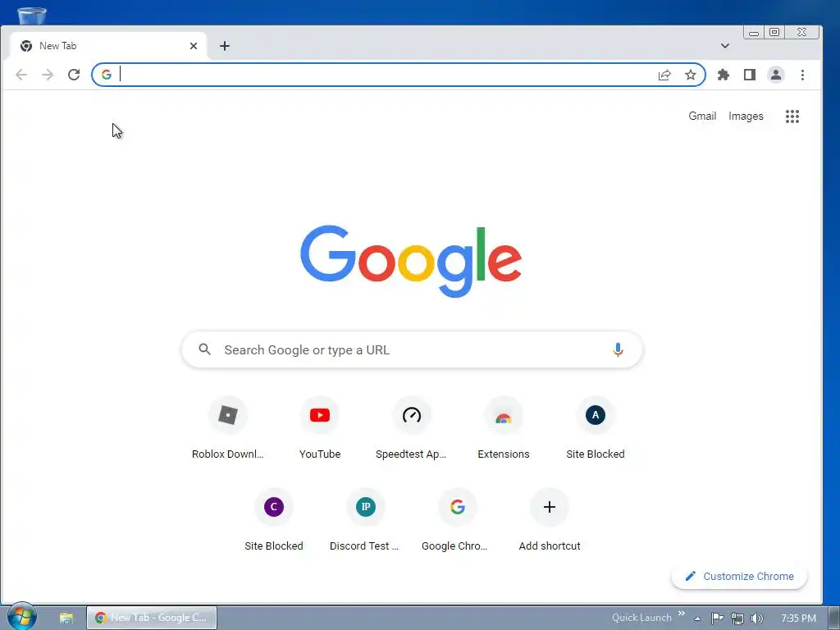
Task: Open the Extensions puzzle icon
Action: pyautogui.click(x=724, y=75)
